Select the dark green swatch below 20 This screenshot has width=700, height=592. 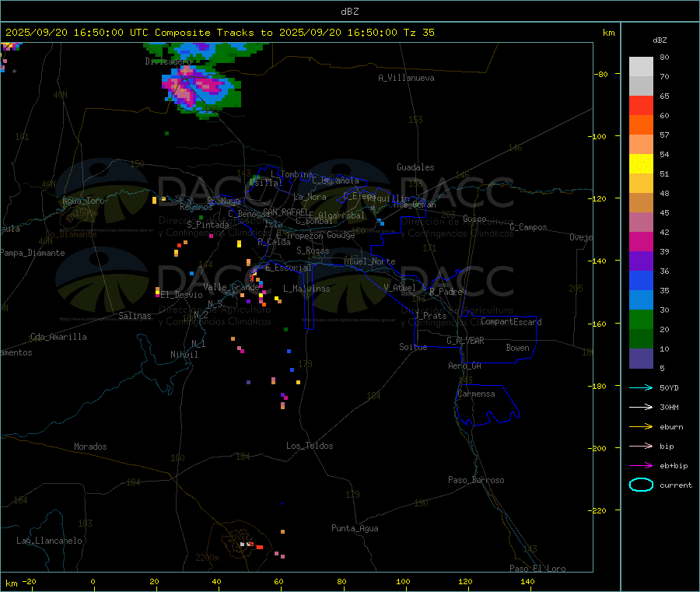click(641, 338)
